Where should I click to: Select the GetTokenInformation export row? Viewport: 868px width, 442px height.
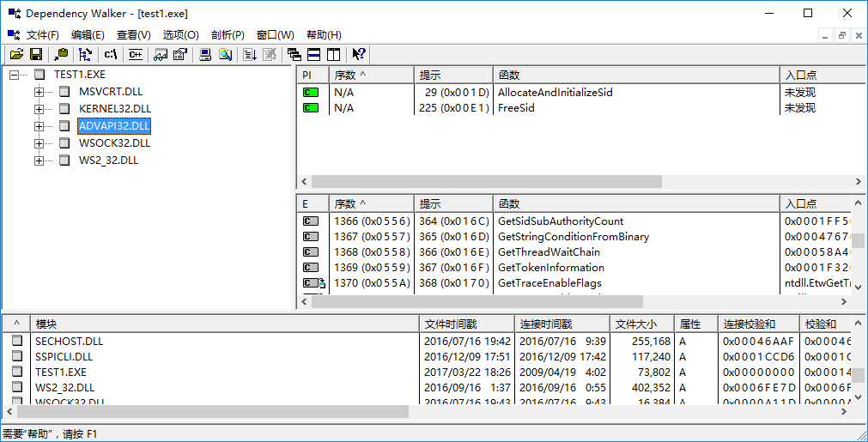coord(576,268)
